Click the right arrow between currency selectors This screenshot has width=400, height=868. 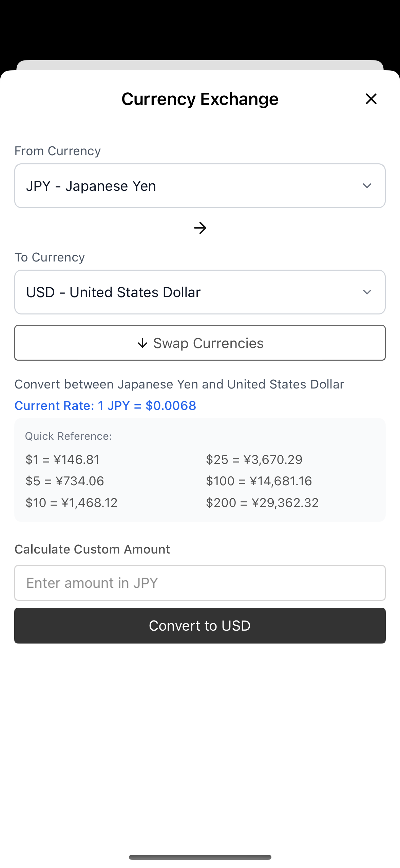tap(200, 228)
